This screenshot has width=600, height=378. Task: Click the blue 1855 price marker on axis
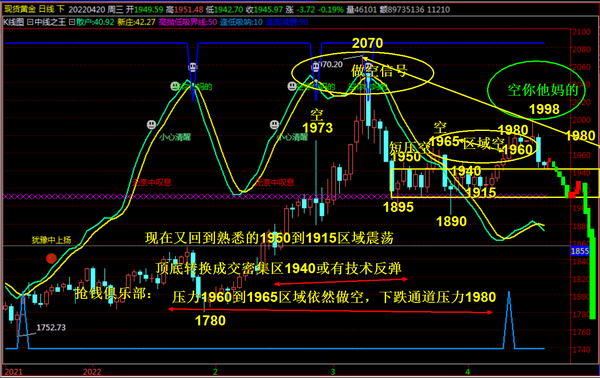pos(580,251)
